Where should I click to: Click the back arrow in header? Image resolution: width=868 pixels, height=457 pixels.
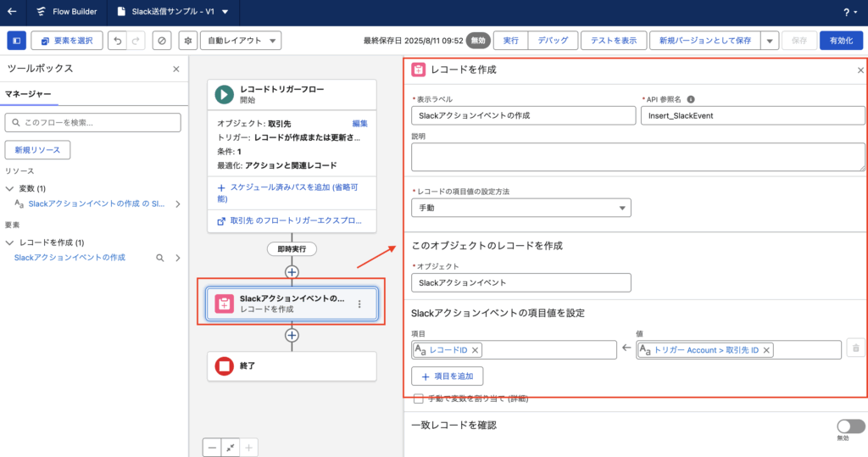click(x=12, y=12)
